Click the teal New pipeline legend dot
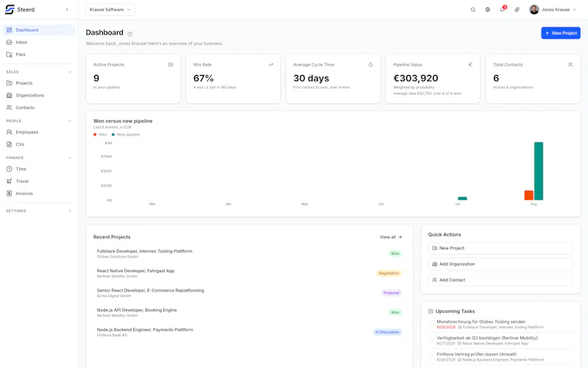 coord(113,135)
